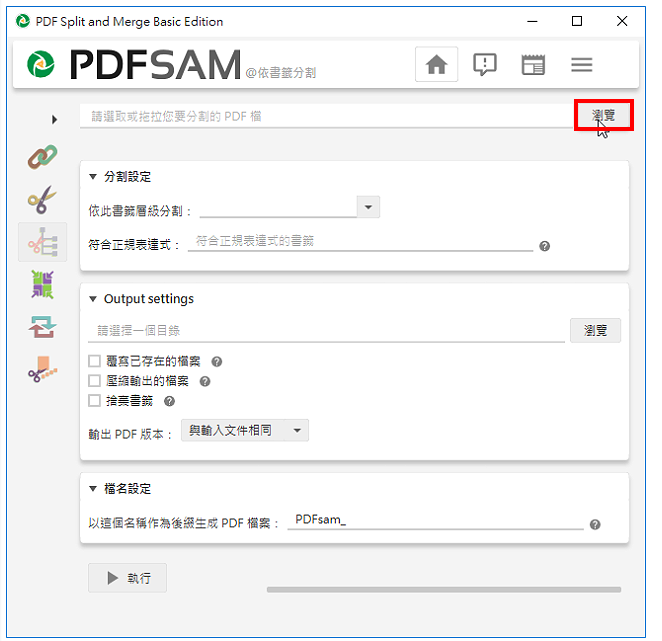Enable 捨棄書籤 checkbox
662x641 pixels.
pos(94,400)
